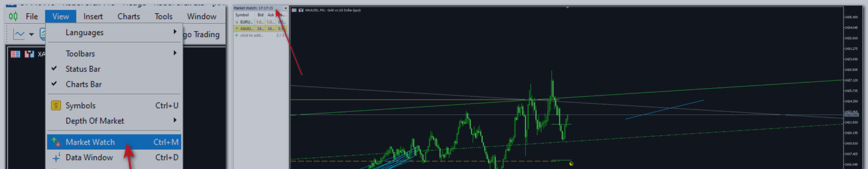Click the Bid value of XAUU... row
Image resolution: width=868 pixels, height=169 pixels.
pyautogui.click(x=260, y=29)
